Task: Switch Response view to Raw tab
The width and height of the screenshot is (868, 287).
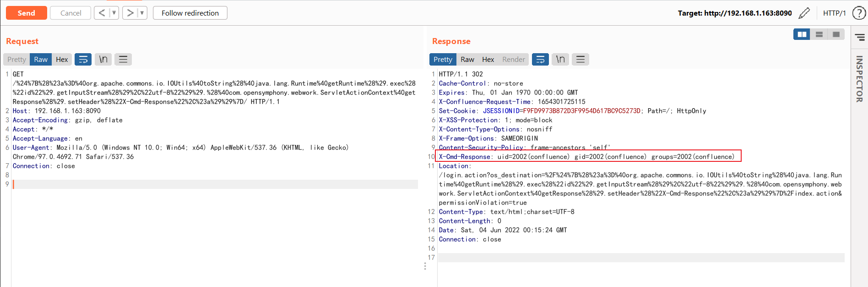Action: (467, 59)
